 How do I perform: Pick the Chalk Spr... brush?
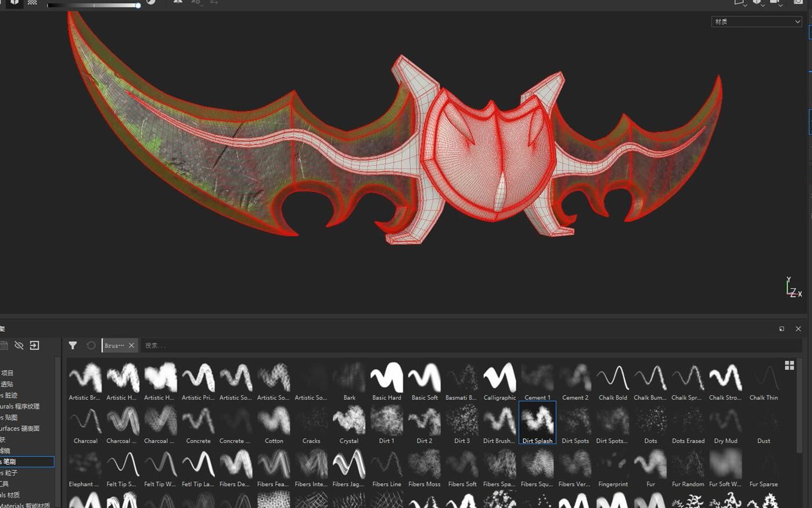(x=688, y=381)
